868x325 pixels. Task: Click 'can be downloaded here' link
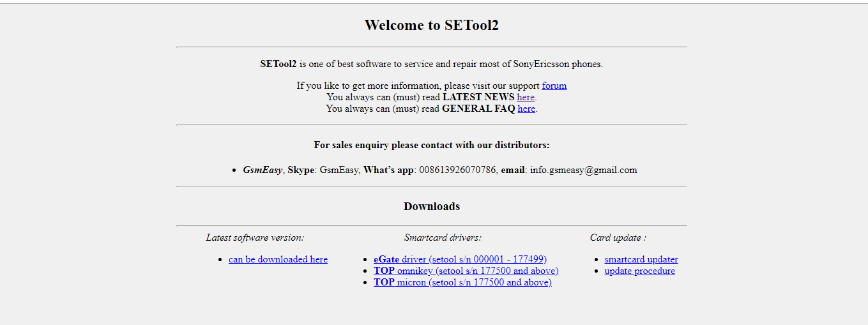tap(278, 259)
